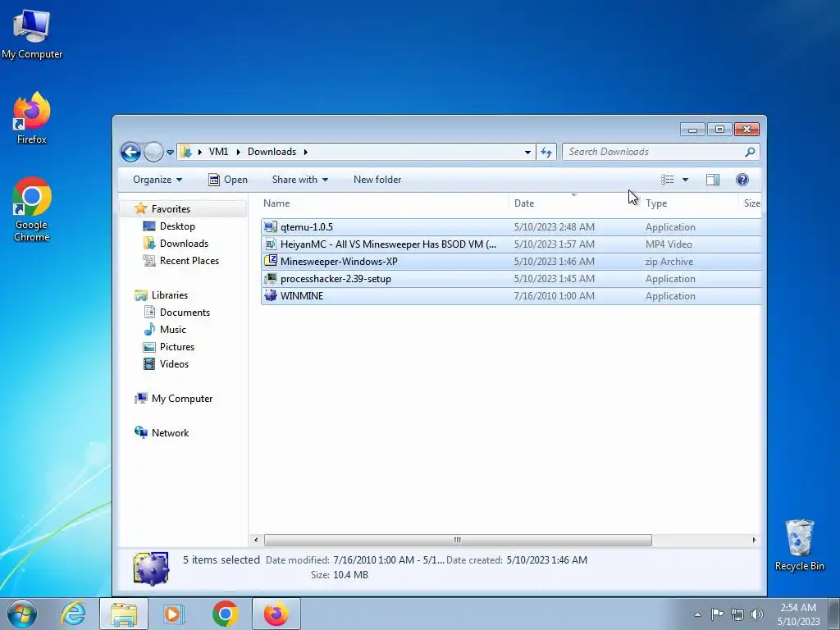The image size is (840, 630).
Task: Click Open in the toolbar
Action: pyautogui.click(x=228, y=180)
